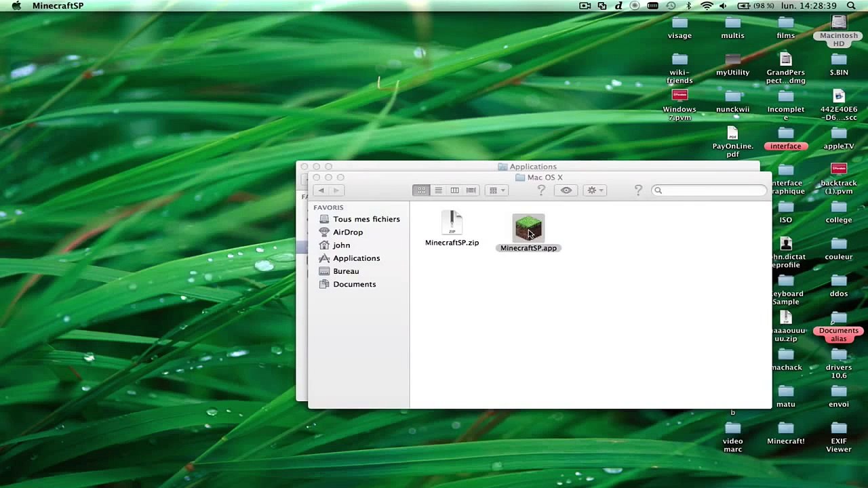Open the MinecraftSP application menu
This screenshot has height=488, width=868.
(58, 6)
